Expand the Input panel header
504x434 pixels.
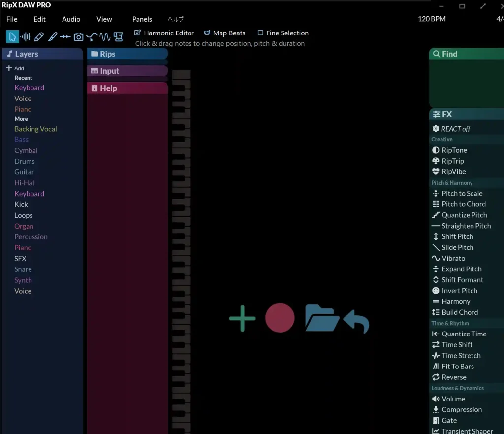(127, 71)
